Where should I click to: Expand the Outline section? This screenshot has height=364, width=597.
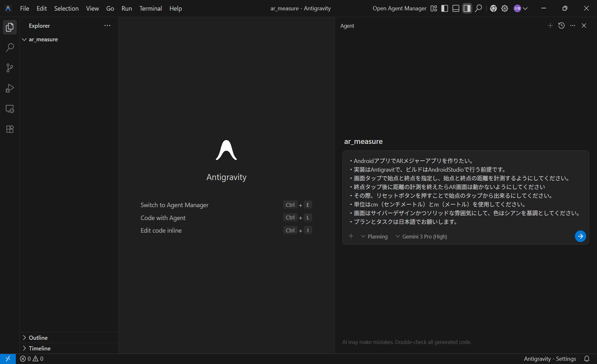[x=38, y=338]
